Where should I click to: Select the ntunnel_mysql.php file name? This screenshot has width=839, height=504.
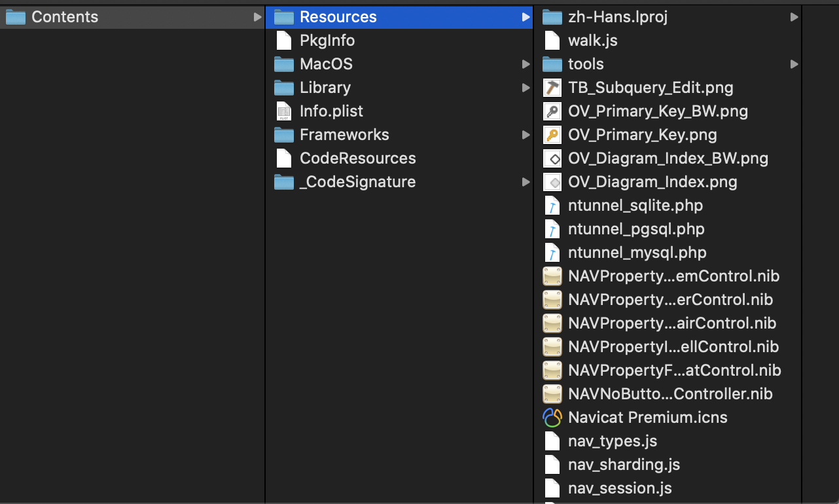(637, 253)
